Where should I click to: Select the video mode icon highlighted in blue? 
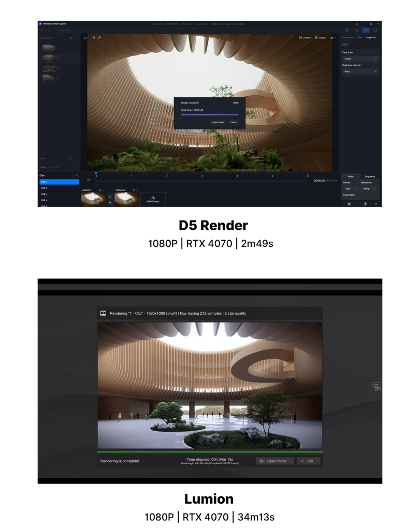pyautogui.click(x=366, y=31)
